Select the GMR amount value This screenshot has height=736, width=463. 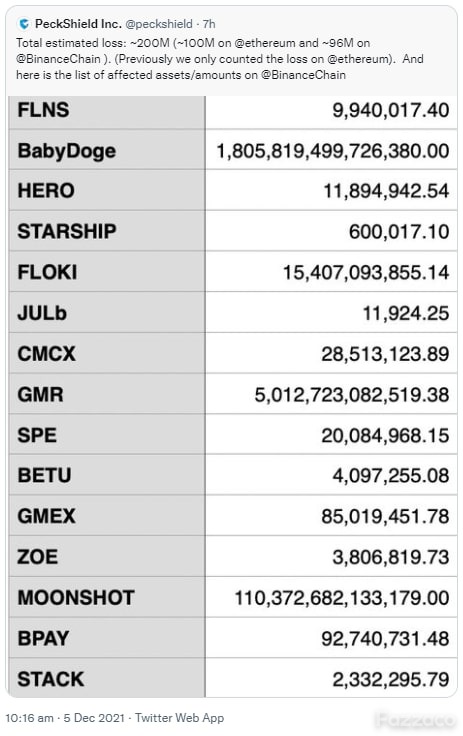[x=352, y=395]
